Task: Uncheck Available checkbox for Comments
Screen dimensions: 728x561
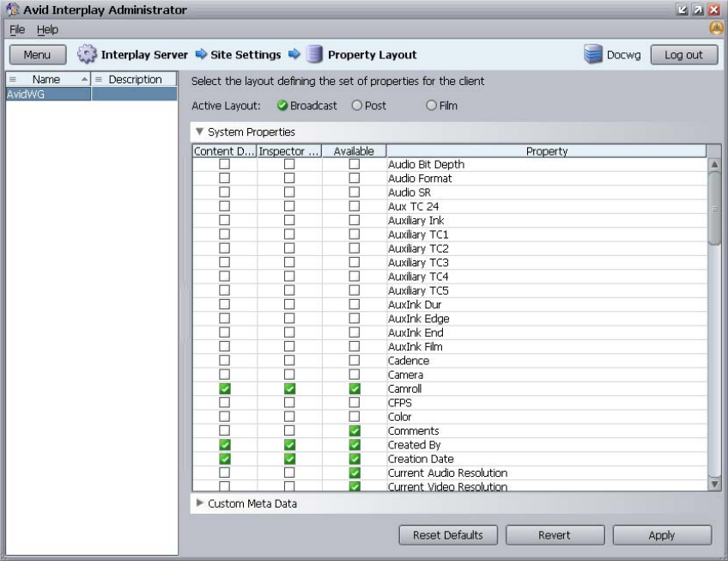Action: (x=355, y=431)
